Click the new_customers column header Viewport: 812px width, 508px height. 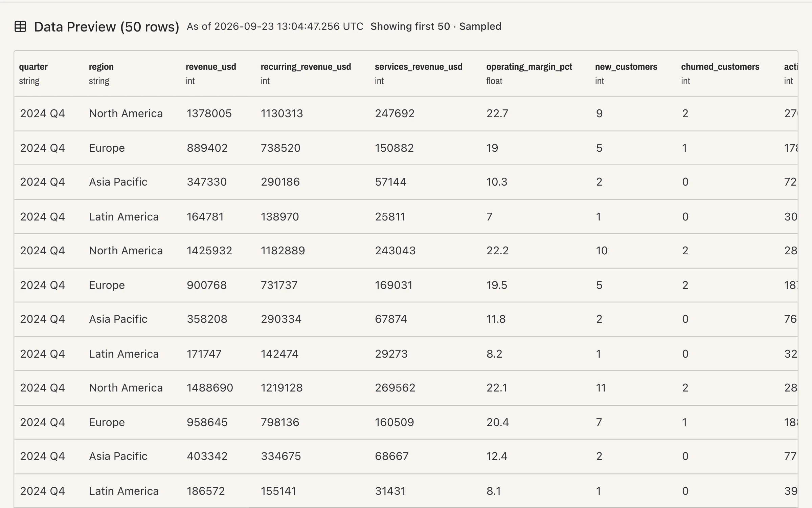(x=626, y=67)
